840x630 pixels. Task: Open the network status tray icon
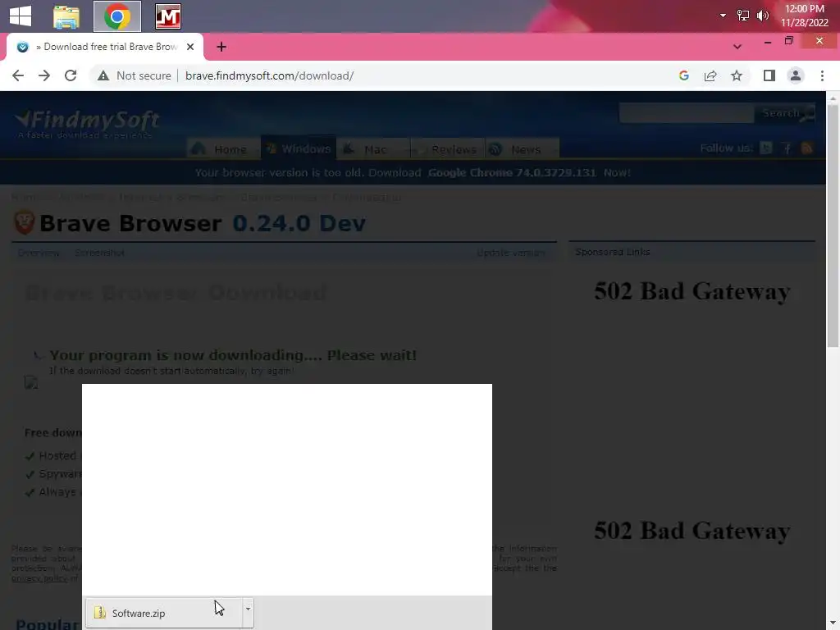click(743, 16)
